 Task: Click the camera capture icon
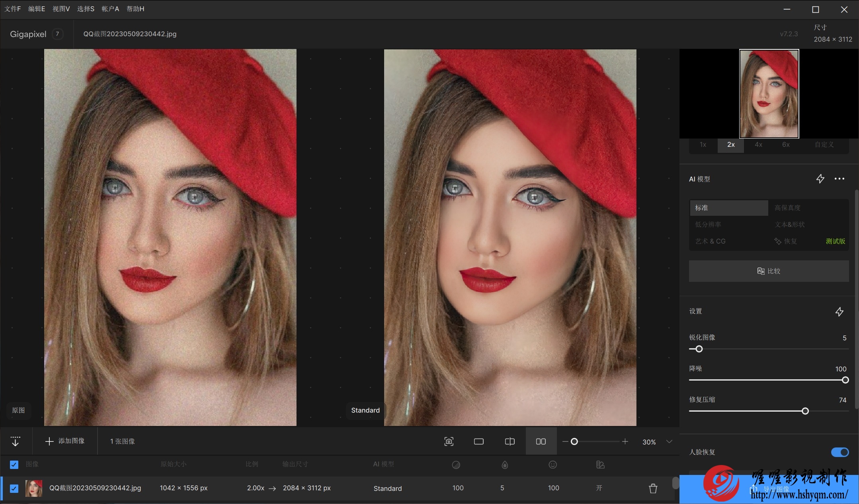pos(449,441)
